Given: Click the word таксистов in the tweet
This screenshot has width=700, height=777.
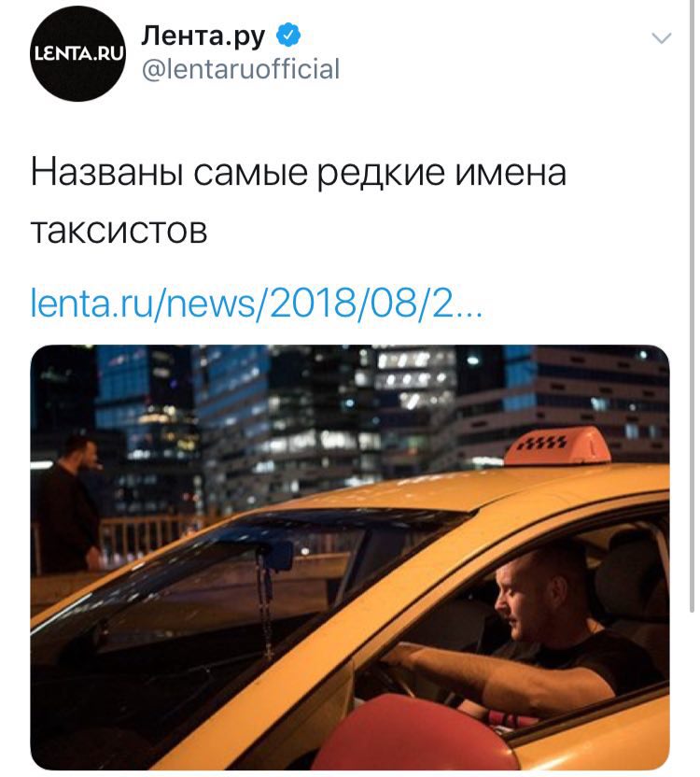Looking at the screenshot, I should click(119, 231).
